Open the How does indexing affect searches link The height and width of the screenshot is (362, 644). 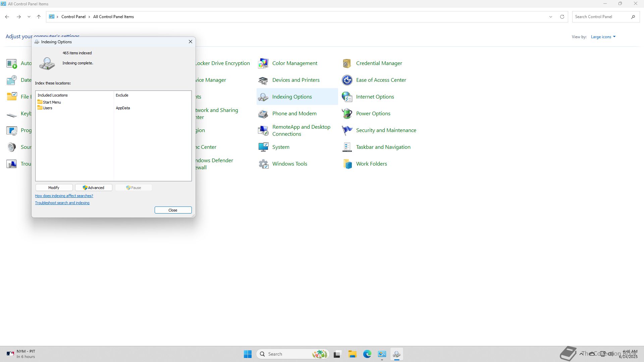(64, 196)
